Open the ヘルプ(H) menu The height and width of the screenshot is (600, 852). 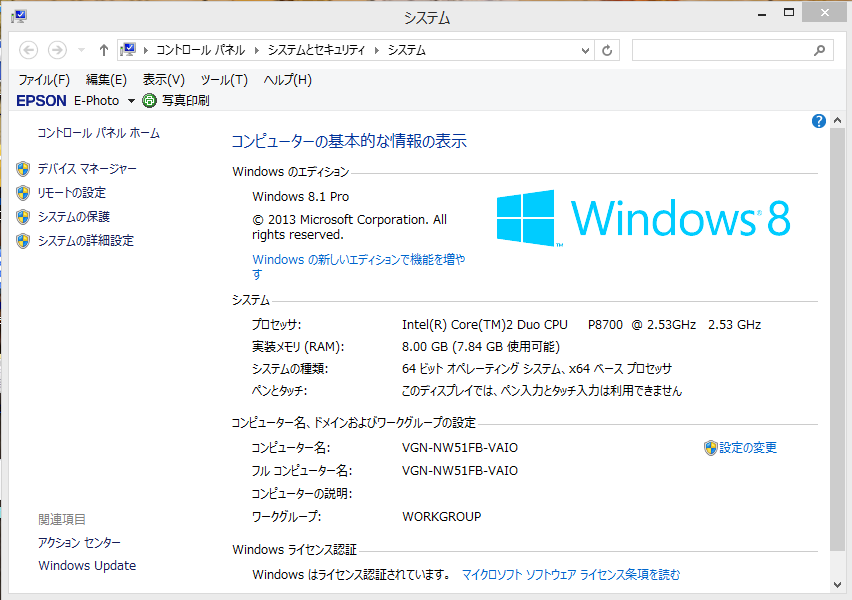coord(287,80)
